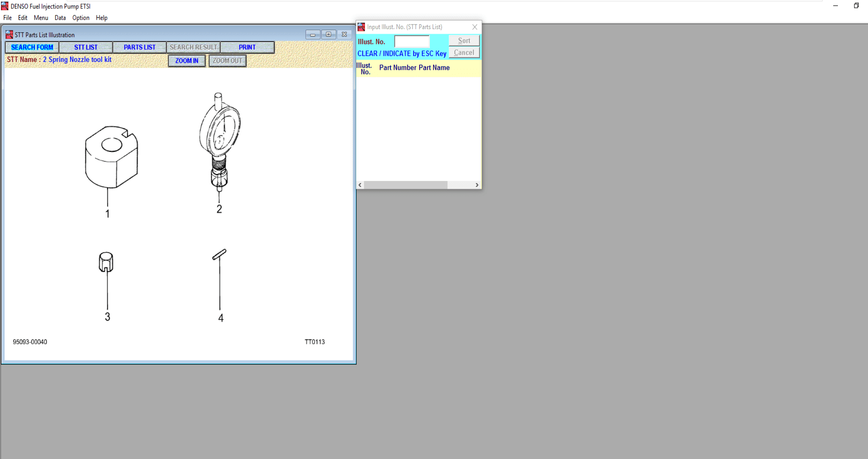This screenshot has width=868, height=459.
Task: Select part 3 small cap illustration
Action: [106, 262]
